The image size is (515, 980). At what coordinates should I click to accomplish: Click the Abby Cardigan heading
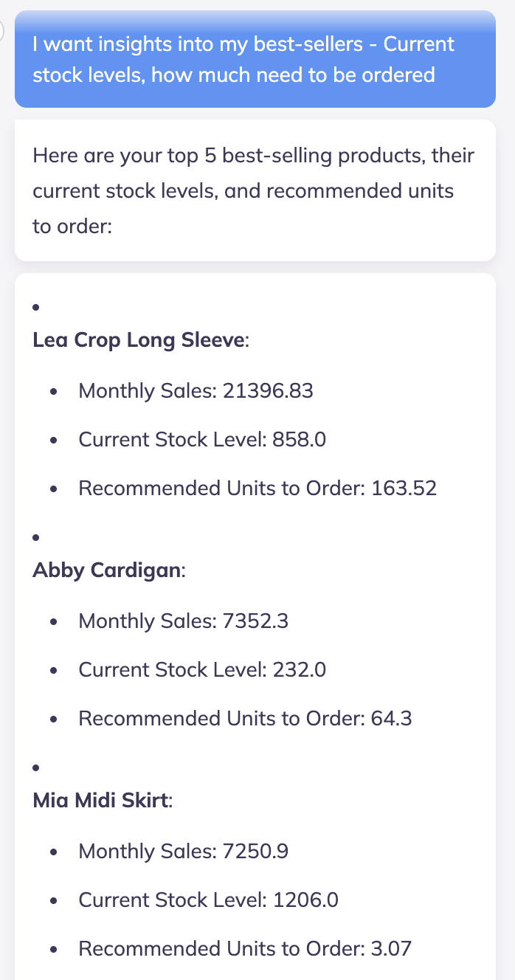(x=107, y=570)
